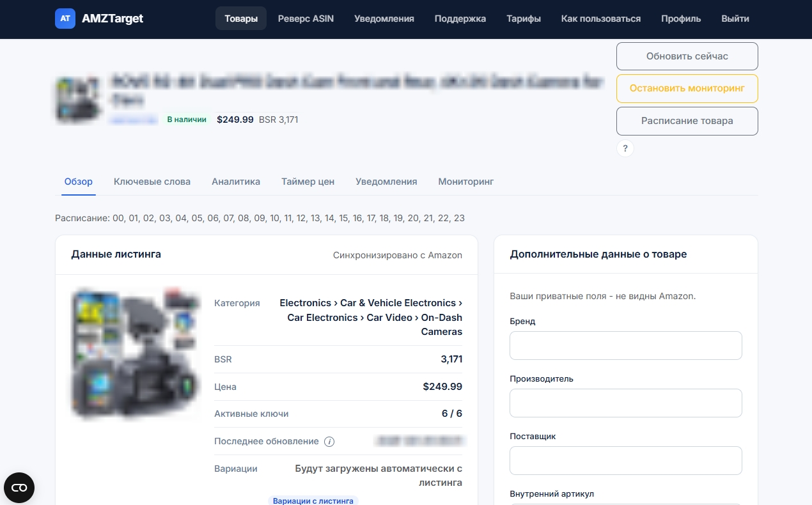Screen dimensions: 812x505
Task: Focus the Бренд input field
Action: click(x=626, y=345)
